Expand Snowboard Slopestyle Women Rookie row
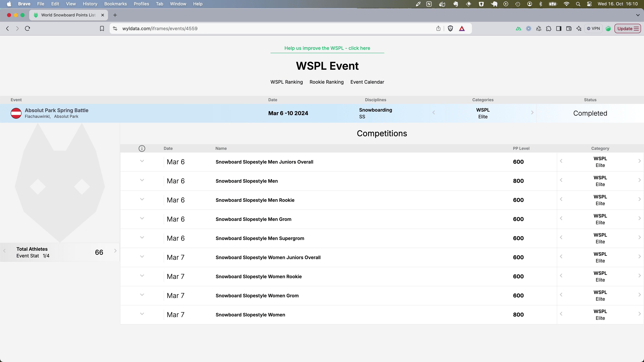This screenshot has height=362, width=644. [142, 276]
